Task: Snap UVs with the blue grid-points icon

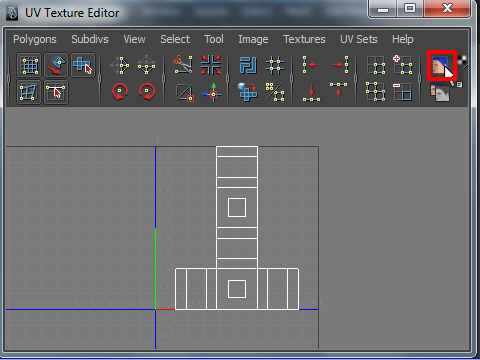Action: 275,65
